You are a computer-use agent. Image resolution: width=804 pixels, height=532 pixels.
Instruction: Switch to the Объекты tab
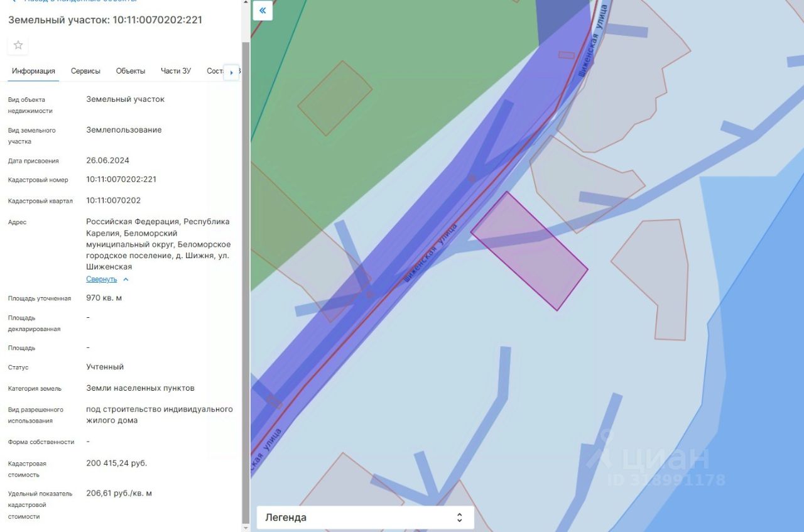pyautogui.click(x=131, y=71)
